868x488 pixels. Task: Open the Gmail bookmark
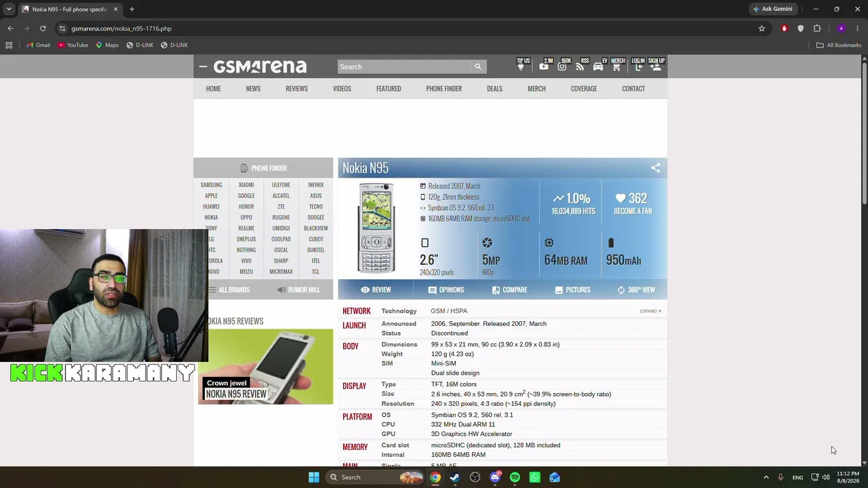point(38,45)
